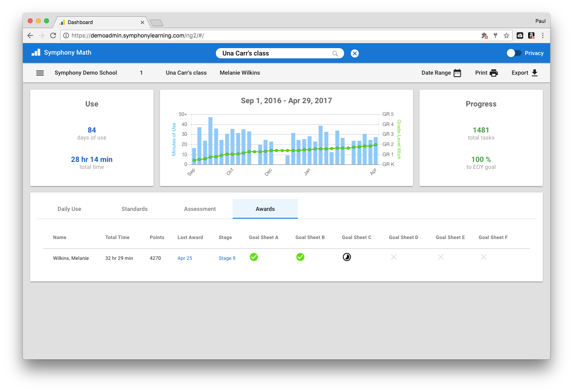Open the Stage 9 link
The width and height of the screenshot is (573, 392).
click(227, 258)
